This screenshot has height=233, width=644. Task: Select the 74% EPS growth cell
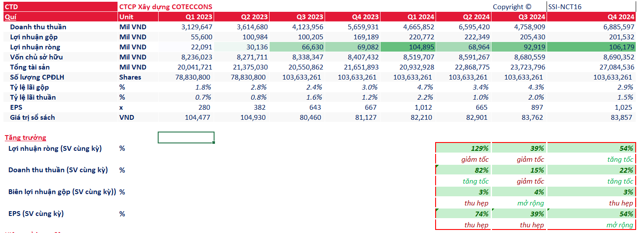463,214
